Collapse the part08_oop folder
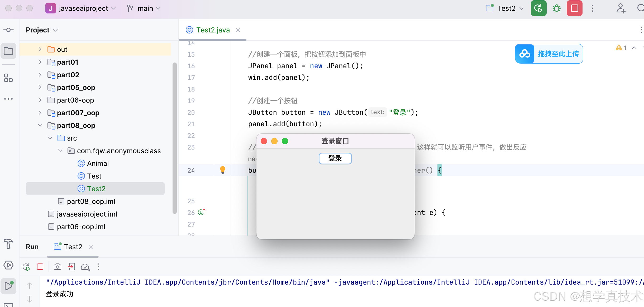The width and height of the screenshot is (644, 307). [40, 126]
